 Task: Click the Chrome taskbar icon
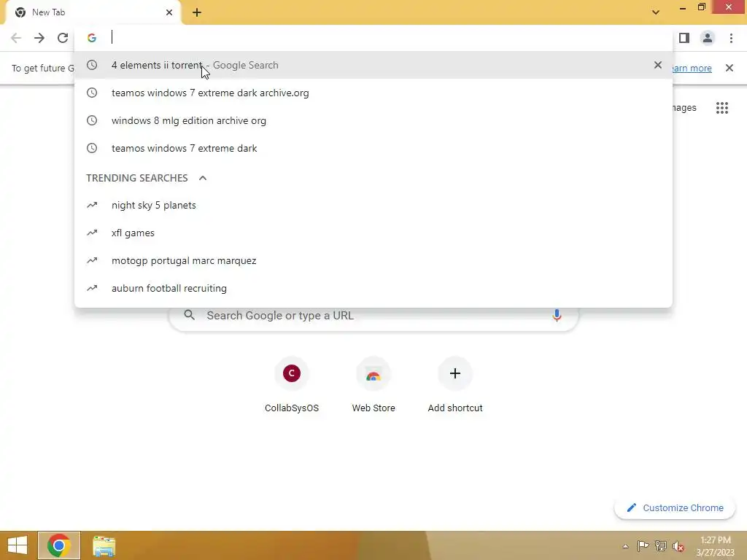click(x=59, y=545)
